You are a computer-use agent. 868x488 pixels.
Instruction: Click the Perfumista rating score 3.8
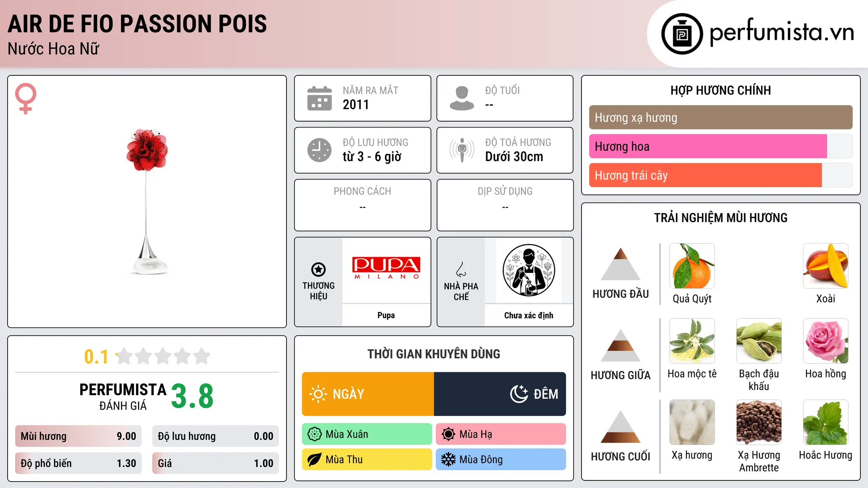pyautogui.click(x=192, y=396)
